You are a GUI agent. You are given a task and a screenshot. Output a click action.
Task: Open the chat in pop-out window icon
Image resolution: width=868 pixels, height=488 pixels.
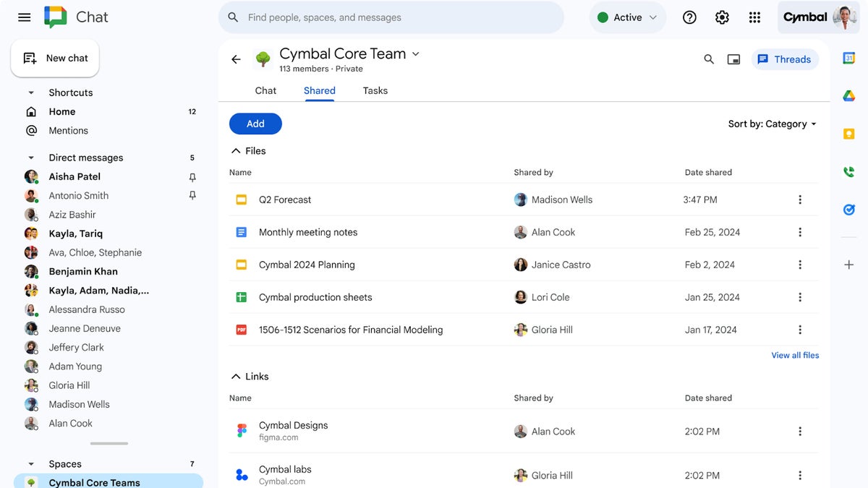click(x=733, y=59)
